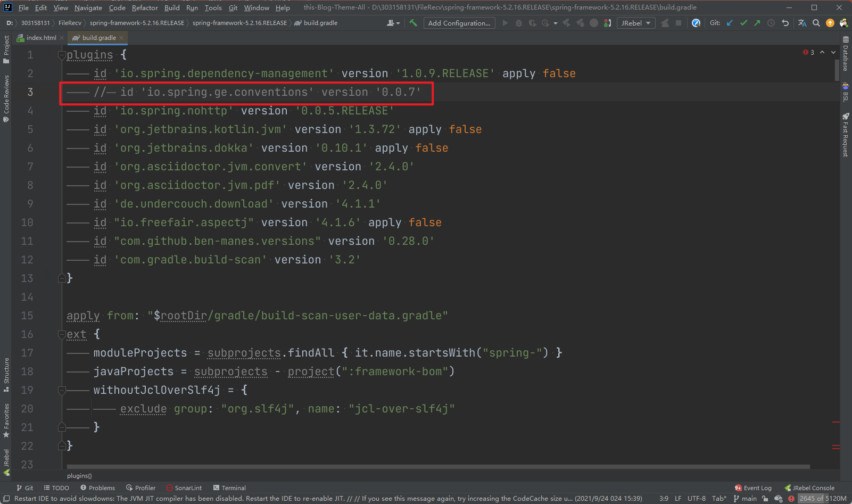Go to previous highlighted error arrow

(822, 52)
